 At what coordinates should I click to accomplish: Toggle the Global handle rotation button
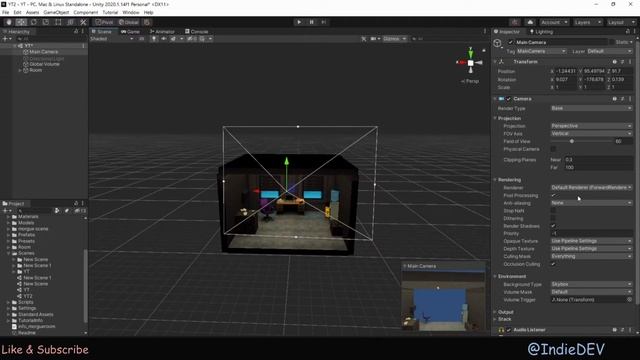pos(129,22)
